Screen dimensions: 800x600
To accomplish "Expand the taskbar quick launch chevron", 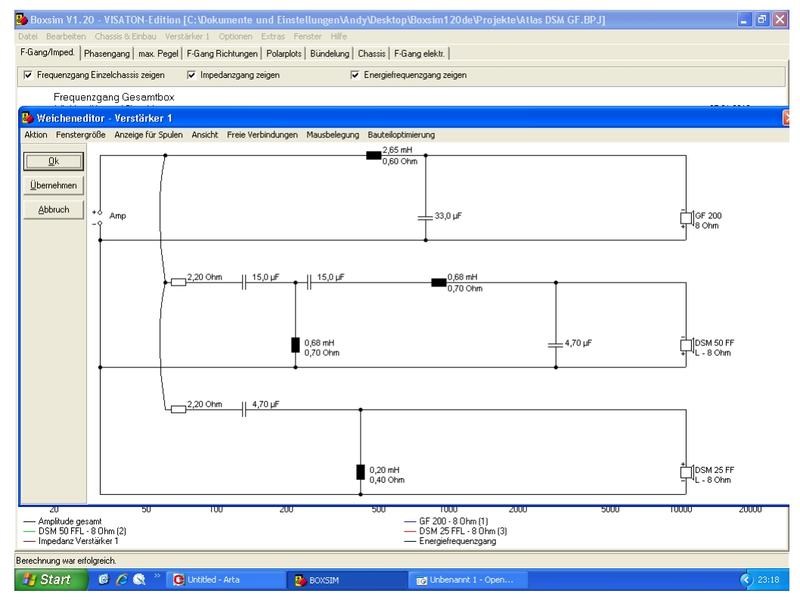I will (156, 579).
